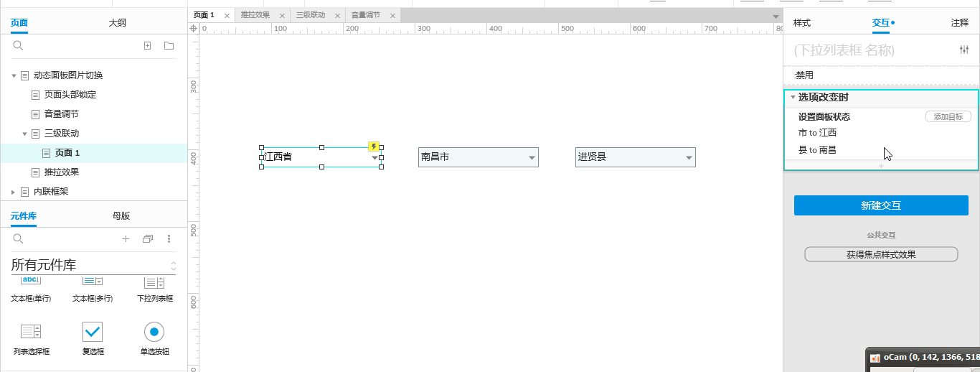Click the duplicate windows icon in library panel

point(148,238)
